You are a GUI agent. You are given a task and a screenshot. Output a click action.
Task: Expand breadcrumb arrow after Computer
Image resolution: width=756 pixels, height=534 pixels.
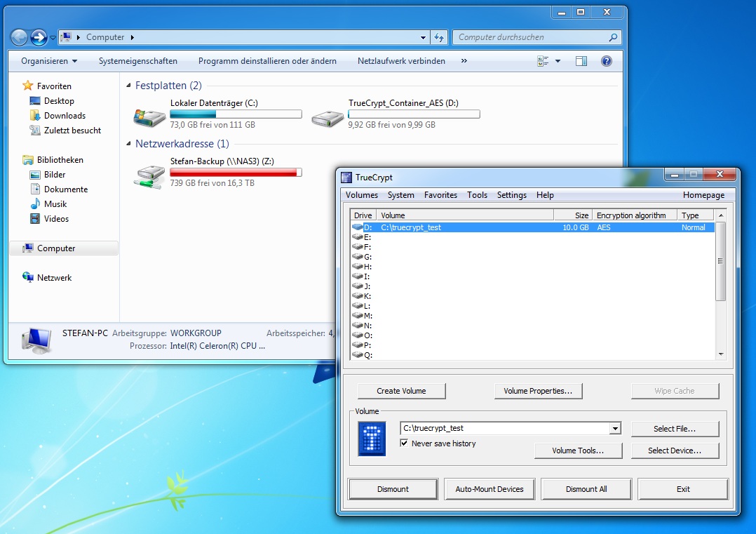pyautogui.click(x=132, y=37)
